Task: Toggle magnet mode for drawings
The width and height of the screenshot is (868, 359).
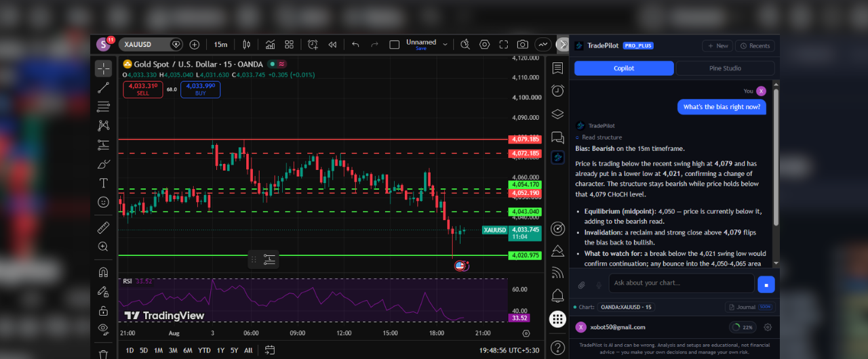Action: point(103,272)
